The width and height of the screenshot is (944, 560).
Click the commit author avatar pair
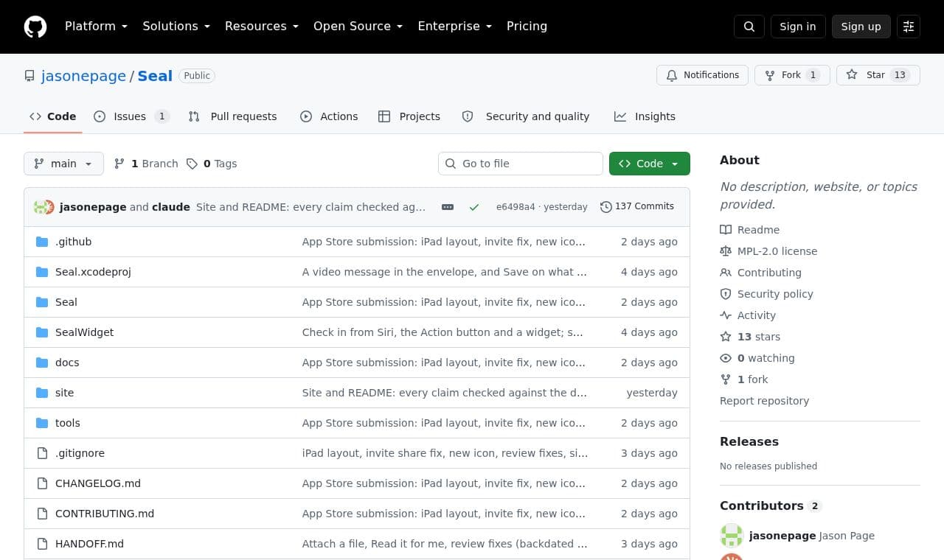pyautogui.click(x=44, y=207)
